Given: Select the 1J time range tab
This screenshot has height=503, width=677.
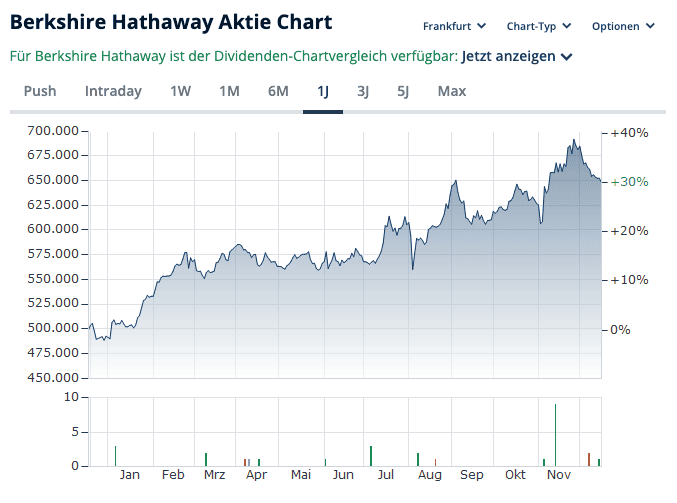Looking at the screenshot, I should (323, 91).
